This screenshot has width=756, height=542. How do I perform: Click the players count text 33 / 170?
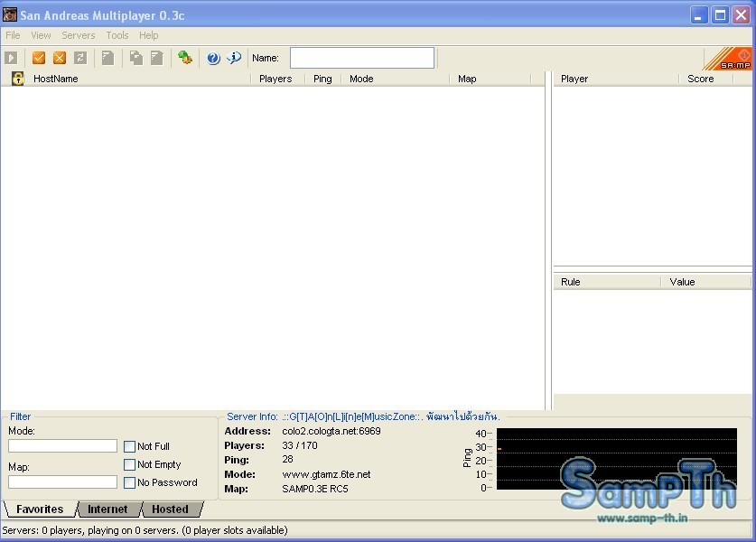[299, 445]
